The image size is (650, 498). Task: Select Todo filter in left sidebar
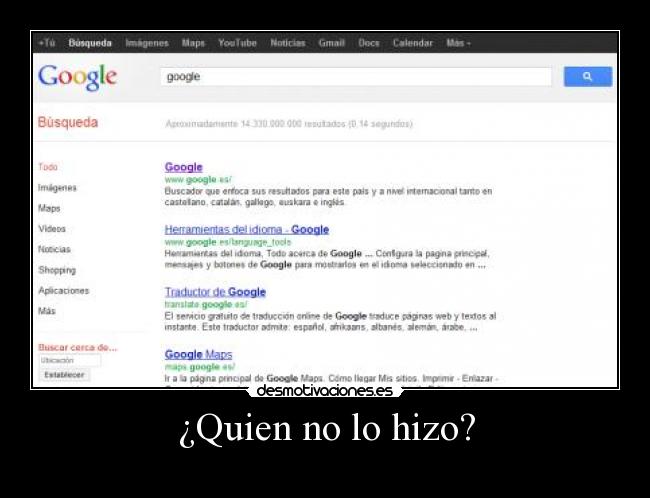[48, 167]
